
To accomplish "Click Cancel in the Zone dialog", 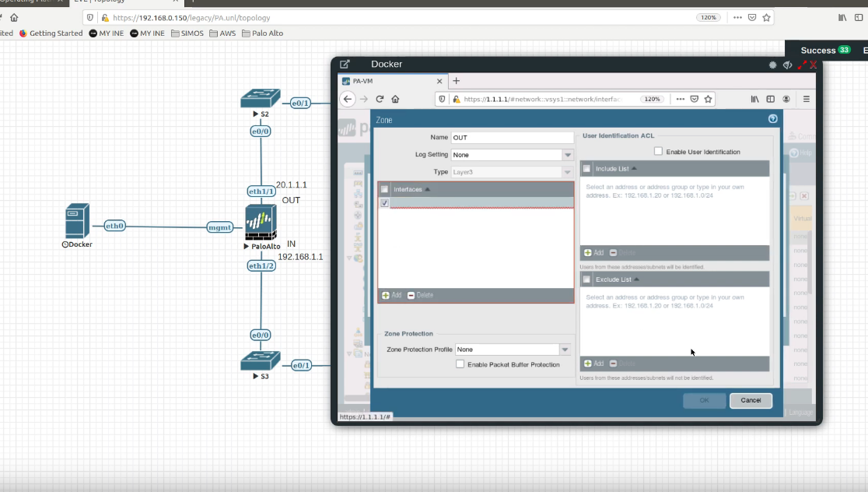I will 751,400.
